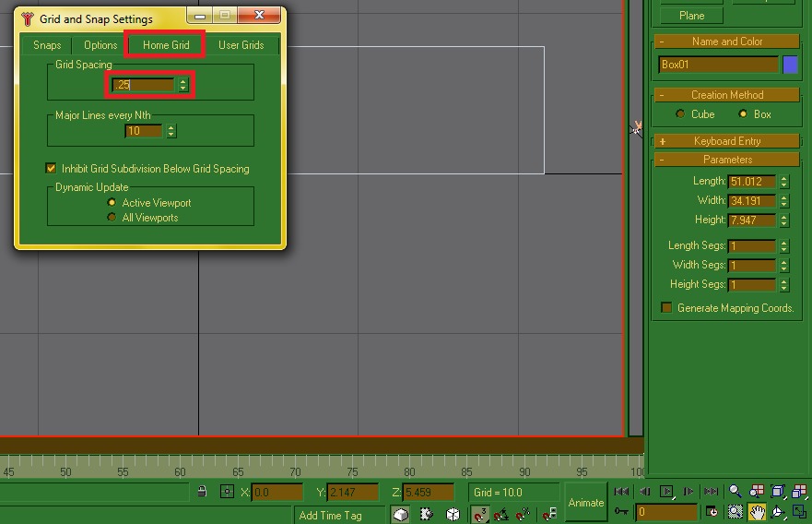This screenshot has width=812, height=524.
Task: Open the Time Configuration icon
Action: 712,512
